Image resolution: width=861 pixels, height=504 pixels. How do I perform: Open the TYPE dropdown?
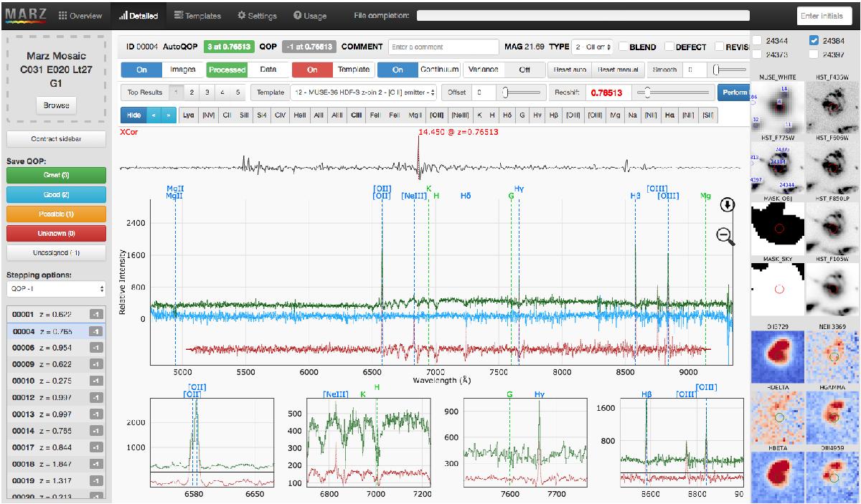[x=592, y=47]
